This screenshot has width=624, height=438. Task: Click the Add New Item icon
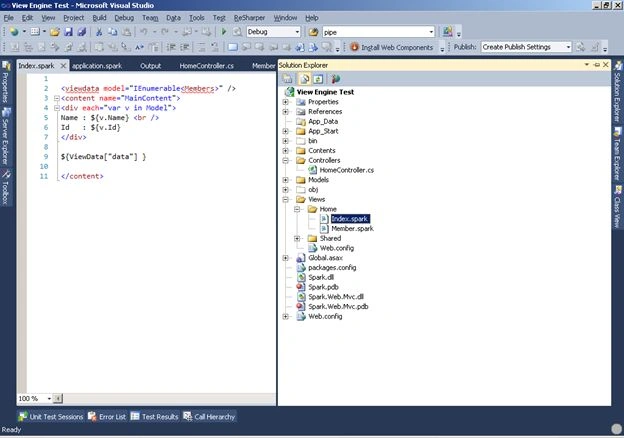35,32
